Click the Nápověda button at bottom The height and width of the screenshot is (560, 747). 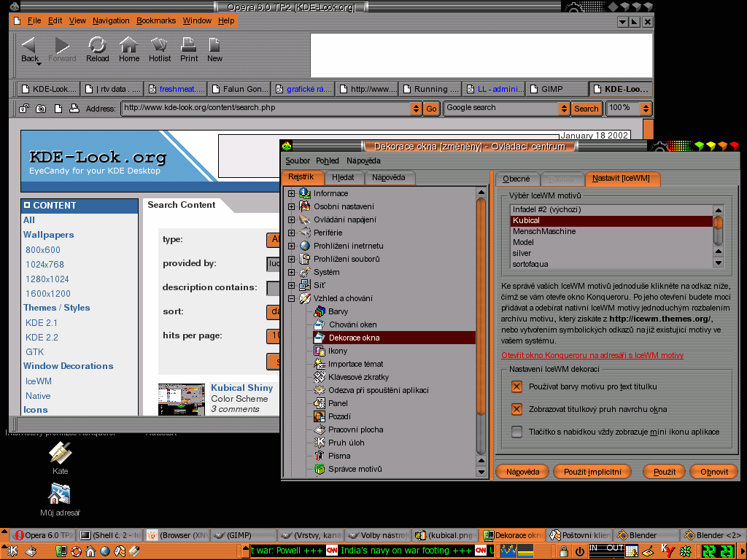point(522,472)
